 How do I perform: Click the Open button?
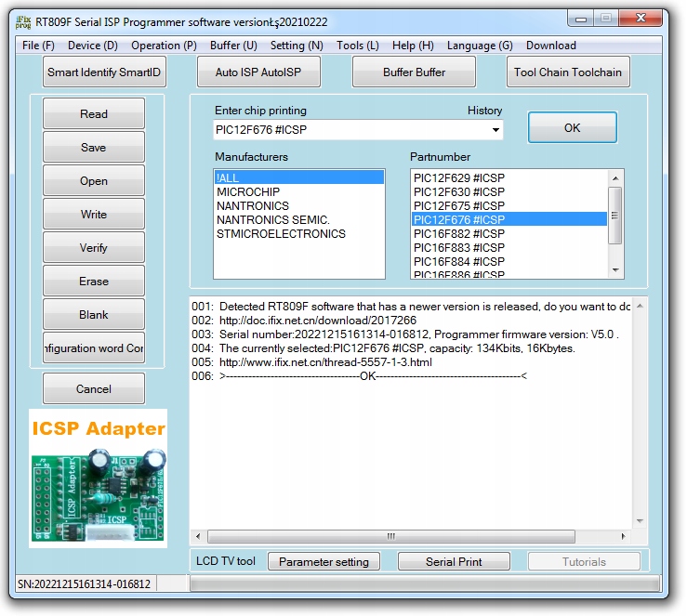coord(94,181)
